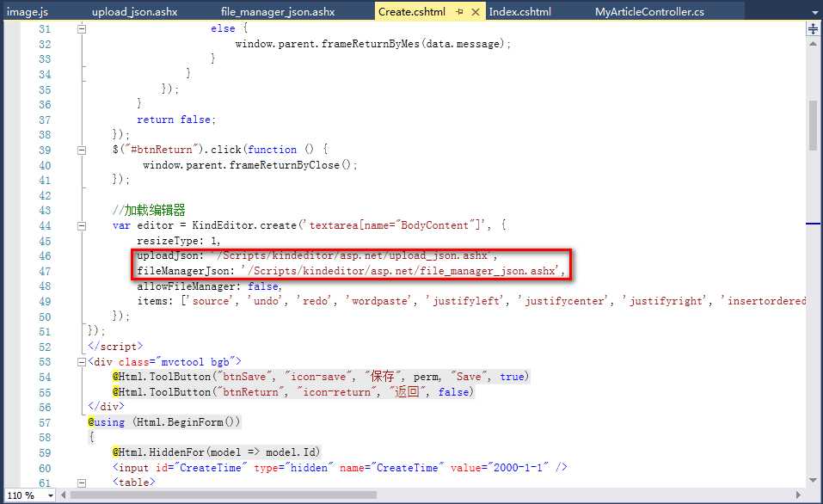Select the Create.cshtml tab
This screenshot has height=504, width=823.
(411, 11)
